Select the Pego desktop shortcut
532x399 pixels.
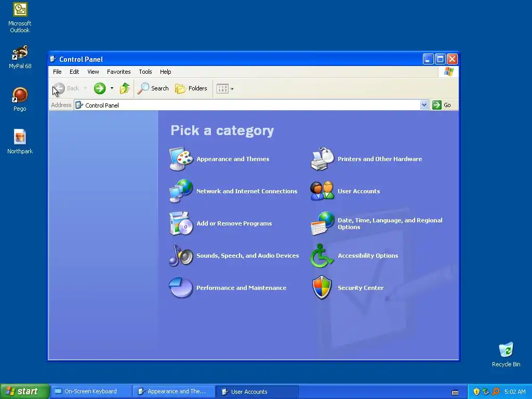[20, 99]
